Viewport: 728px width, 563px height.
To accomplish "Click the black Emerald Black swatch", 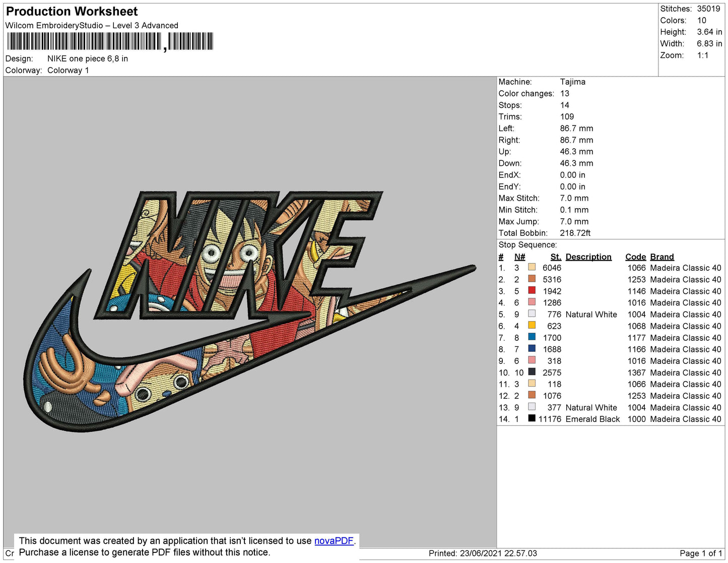I will point(532,418).
